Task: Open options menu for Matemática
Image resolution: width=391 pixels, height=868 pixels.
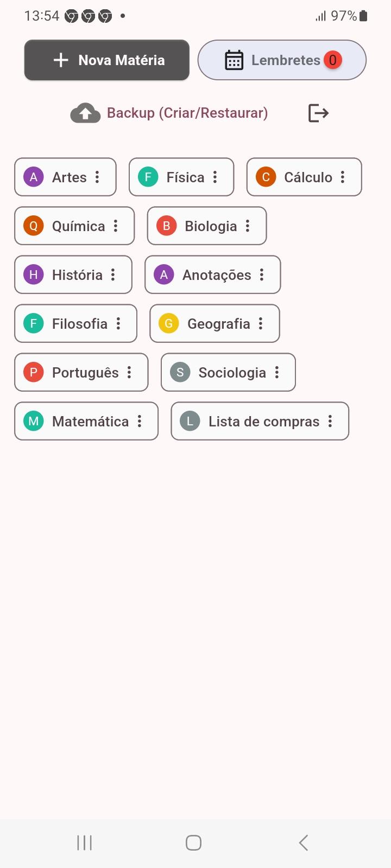Action: tap(140, 422)
